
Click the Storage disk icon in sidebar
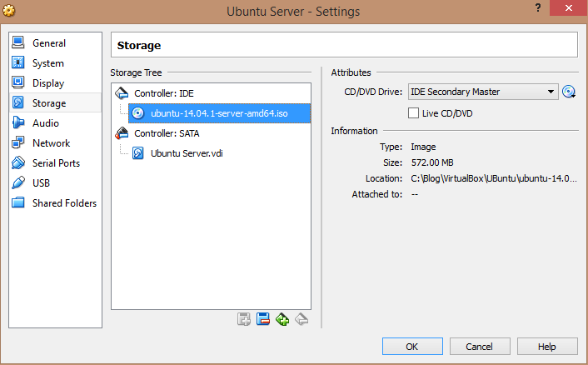tap(18, 102)
